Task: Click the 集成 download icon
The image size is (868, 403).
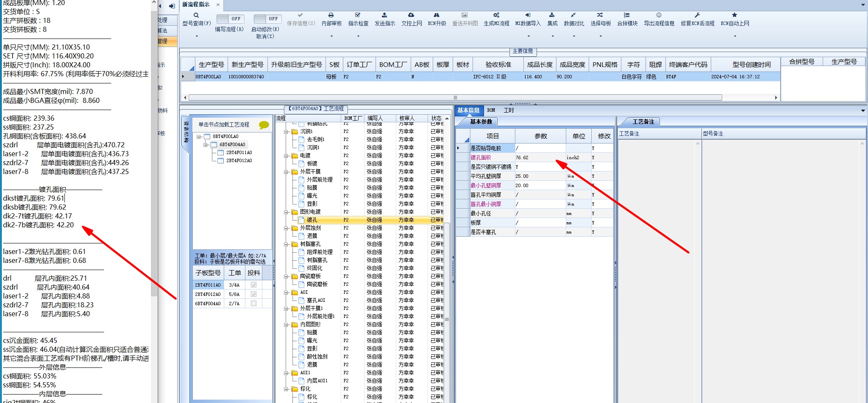Action: (552, 15)
